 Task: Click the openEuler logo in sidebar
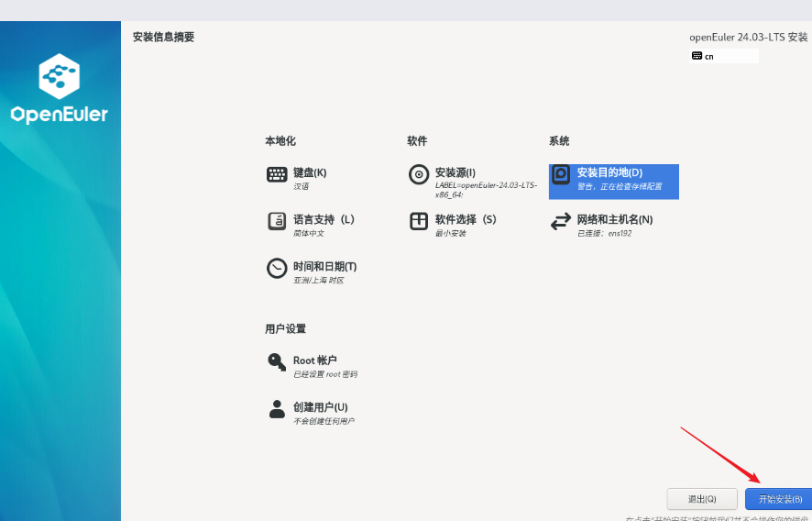point(60,89)
